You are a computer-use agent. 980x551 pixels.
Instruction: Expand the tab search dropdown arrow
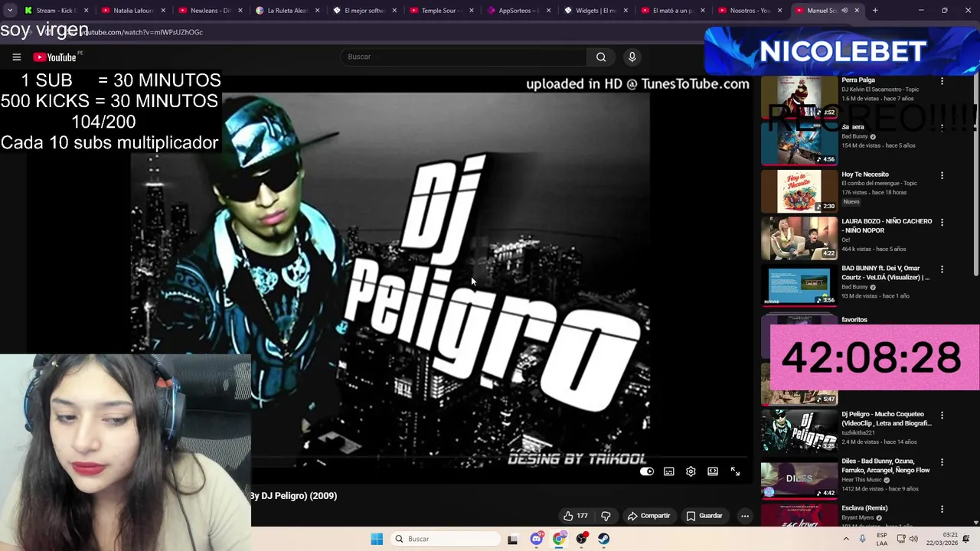pyautogui.click(x=10, y=11)
